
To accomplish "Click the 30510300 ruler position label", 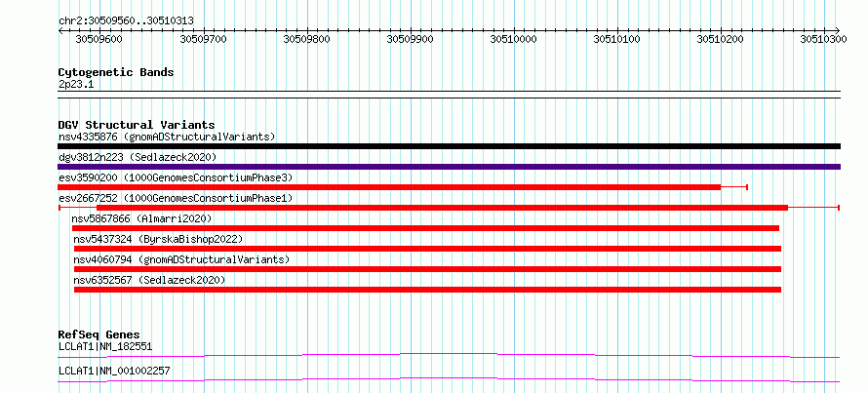I will point(823,40).
